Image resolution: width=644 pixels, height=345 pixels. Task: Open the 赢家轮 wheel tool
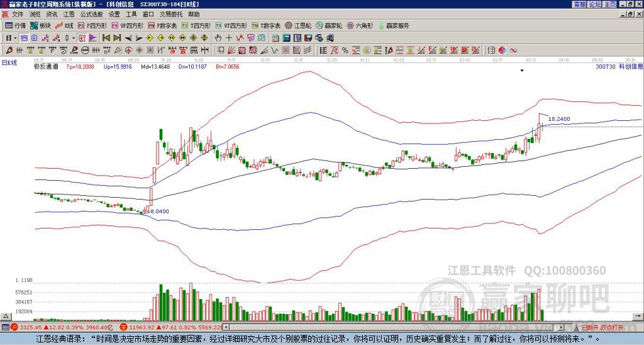329,25
